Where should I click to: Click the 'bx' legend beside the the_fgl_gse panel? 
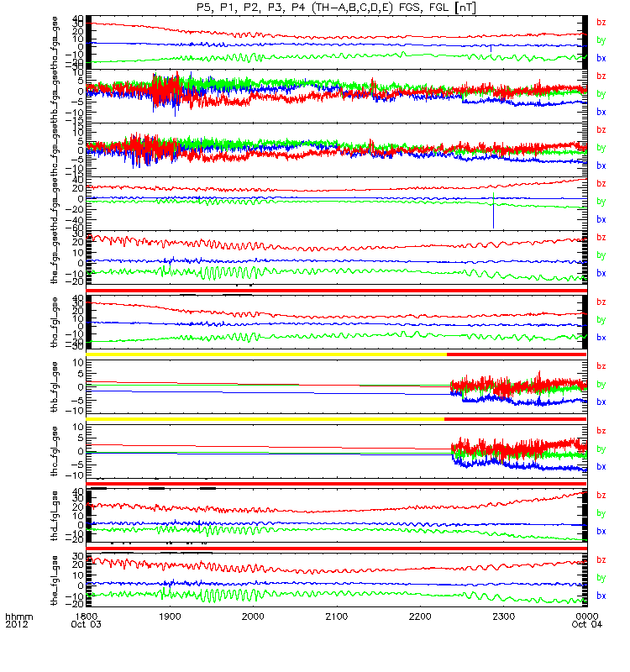(x=601, y=596)
